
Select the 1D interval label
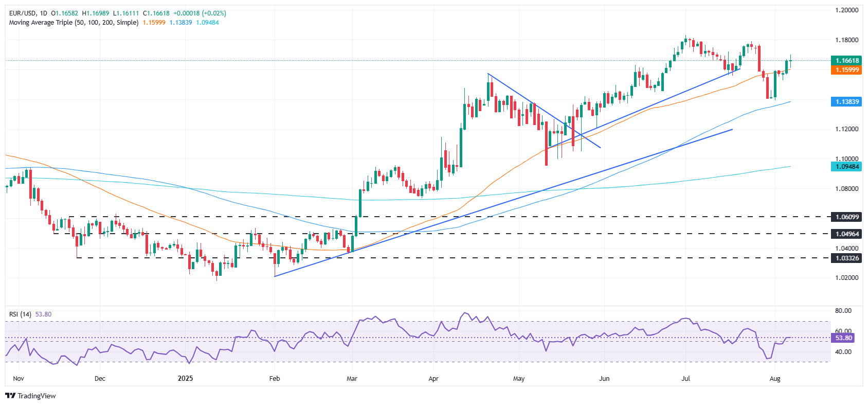(43, 13)
